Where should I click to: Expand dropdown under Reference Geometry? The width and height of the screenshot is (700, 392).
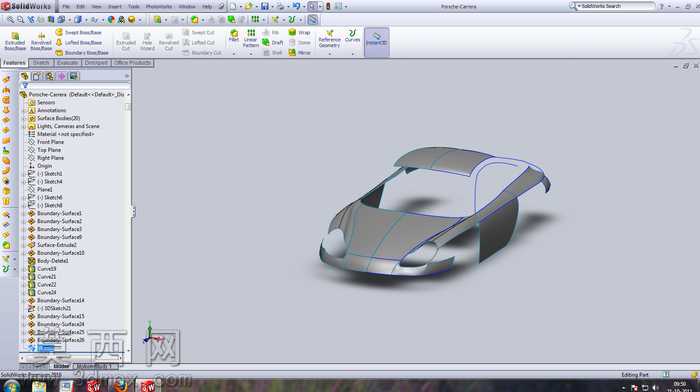[x=329, y=54]
